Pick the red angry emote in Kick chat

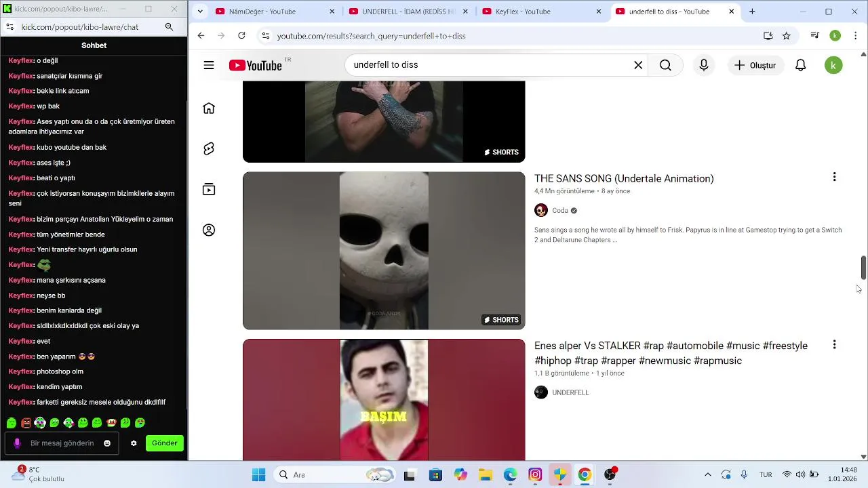pos(26,423)
